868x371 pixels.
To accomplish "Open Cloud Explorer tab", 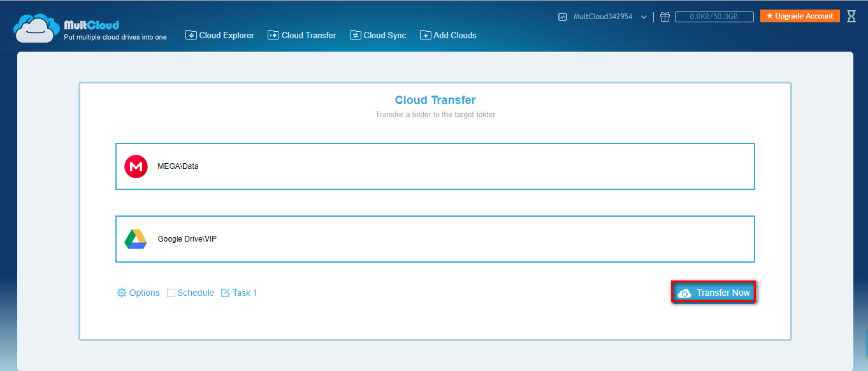I will (220, 35).
